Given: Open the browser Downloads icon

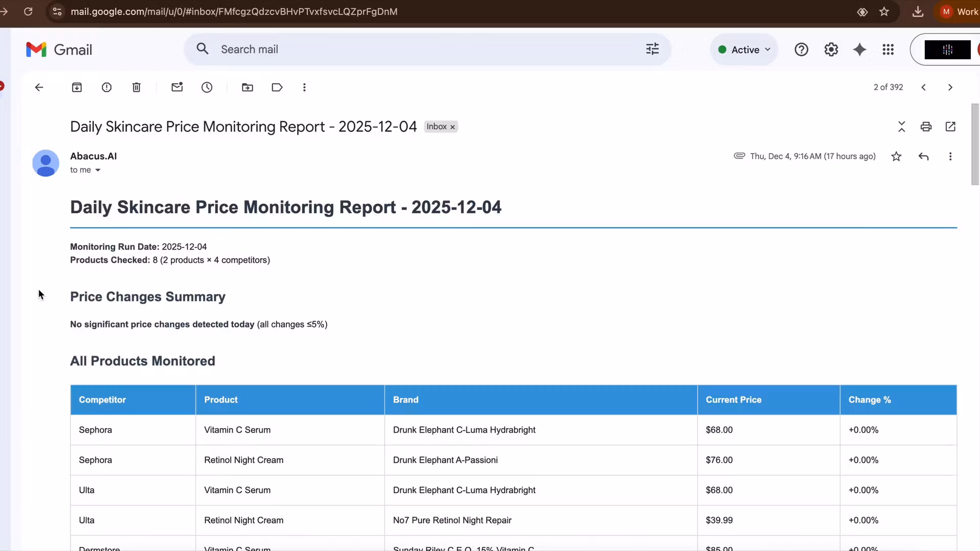Looking at the screenshot, I should [x=918, y=11].
